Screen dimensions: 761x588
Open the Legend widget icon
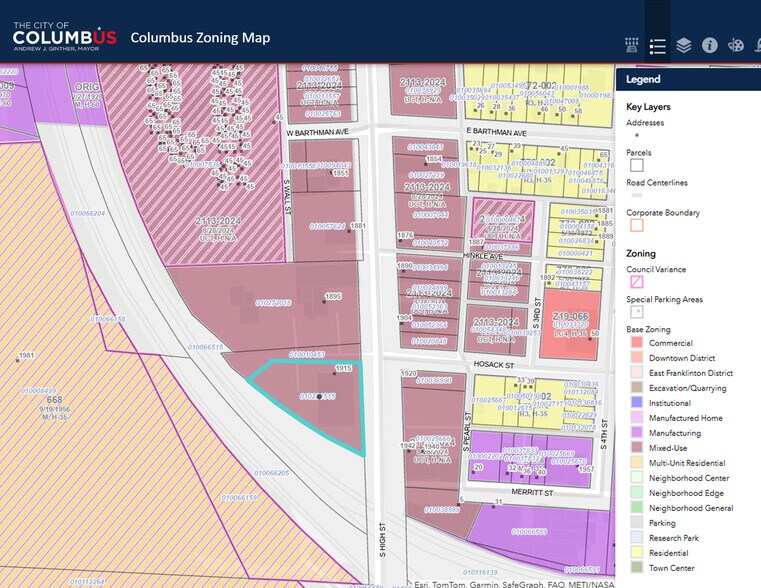point(658,46)
